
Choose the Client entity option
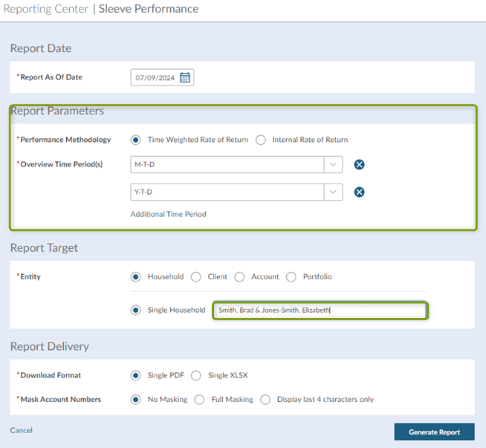(x=196, y=277)
